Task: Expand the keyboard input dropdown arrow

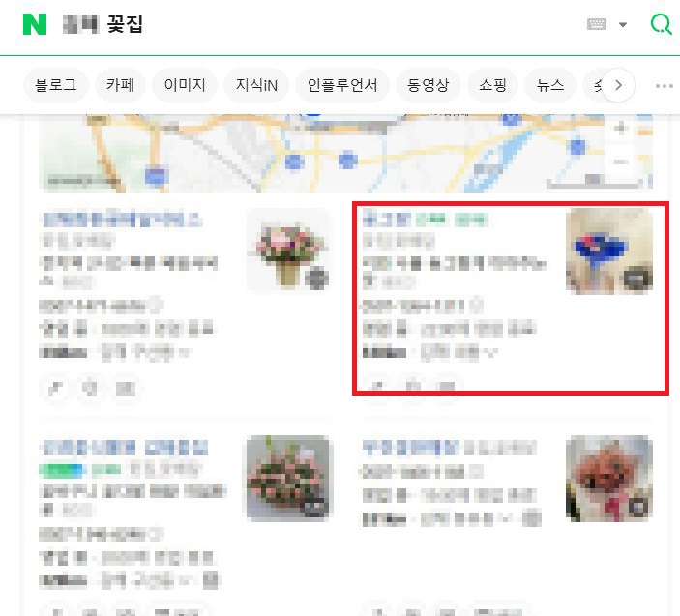Action: pos(623,25)
